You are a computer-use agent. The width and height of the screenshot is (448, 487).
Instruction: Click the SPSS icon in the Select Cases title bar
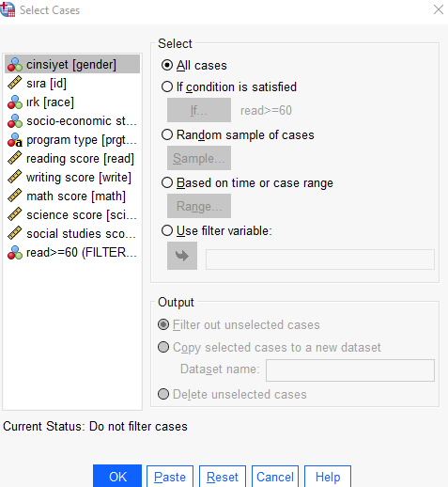pos(8,9)
